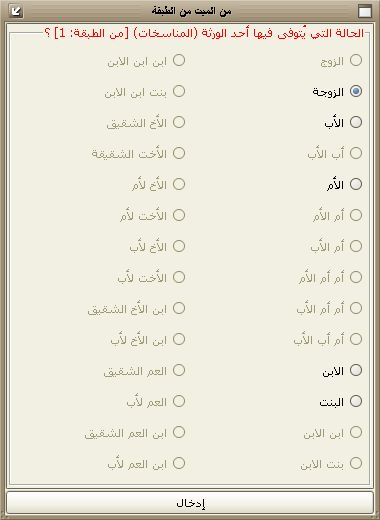Choose the البنت radio button
Viewport: 380px width, 520px height.
[356, 401]
